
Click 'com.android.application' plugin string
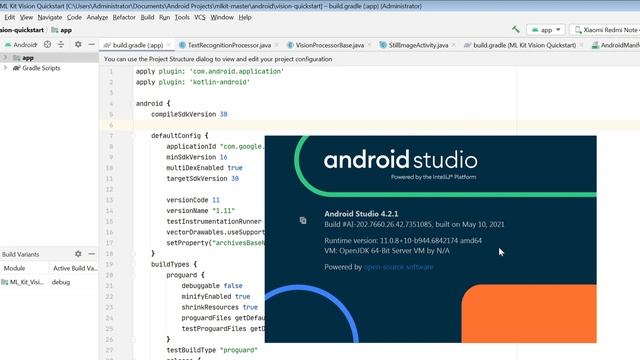click(x=236, y=71)
